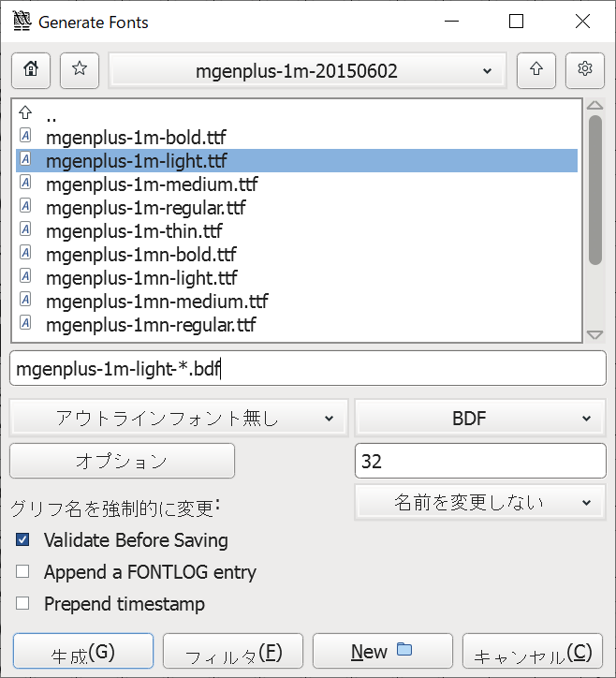Close the Generate Fonts dialog
Image resolution: width=616 pixels, height=678 pixels.
point(582,22)
